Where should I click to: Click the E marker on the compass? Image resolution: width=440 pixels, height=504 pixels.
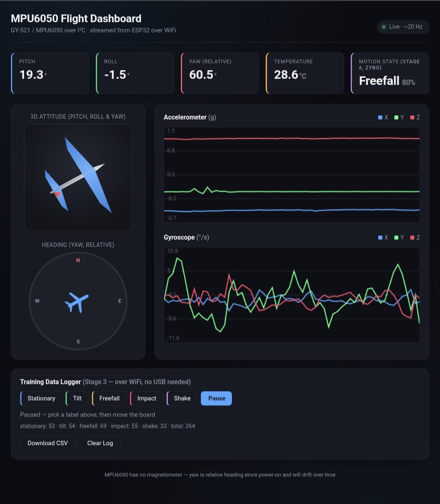pos(120,301)
